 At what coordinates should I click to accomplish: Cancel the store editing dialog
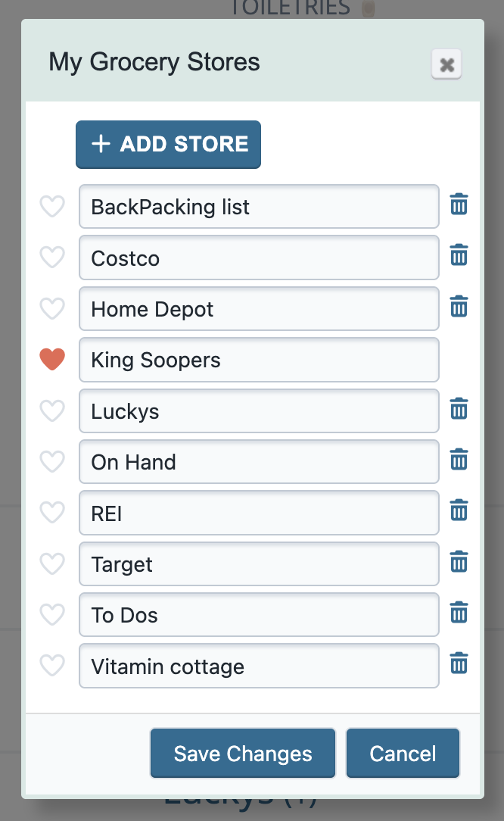(403, 754)
